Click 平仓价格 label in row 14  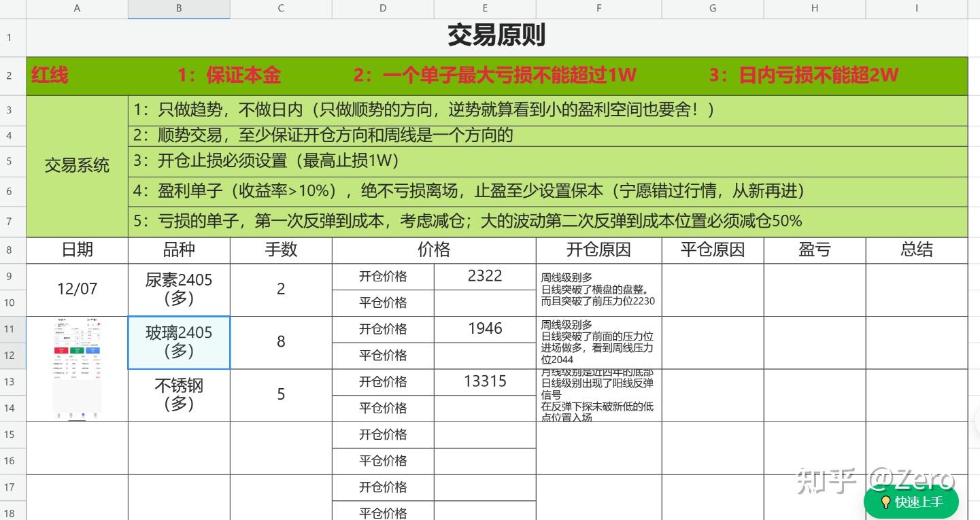(x=383, y=408)
